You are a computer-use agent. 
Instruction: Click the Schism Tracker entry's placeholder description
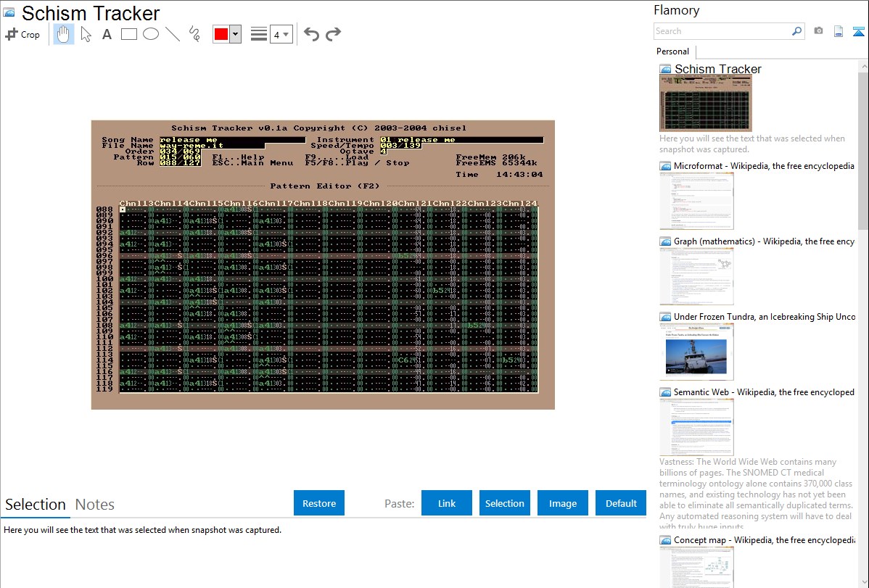click(x=752, y=144)
